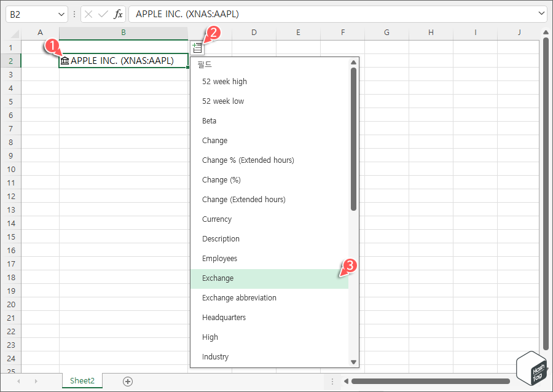Click field list scroll up arrow
The image size is (553, 392).
tap(353, 63)
